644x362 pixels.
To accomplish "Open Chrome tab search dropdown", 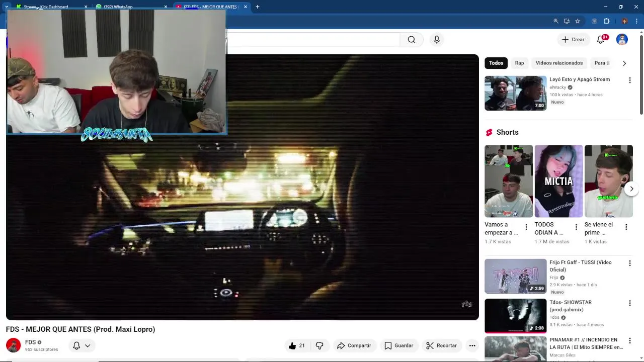I will [7, 7].
